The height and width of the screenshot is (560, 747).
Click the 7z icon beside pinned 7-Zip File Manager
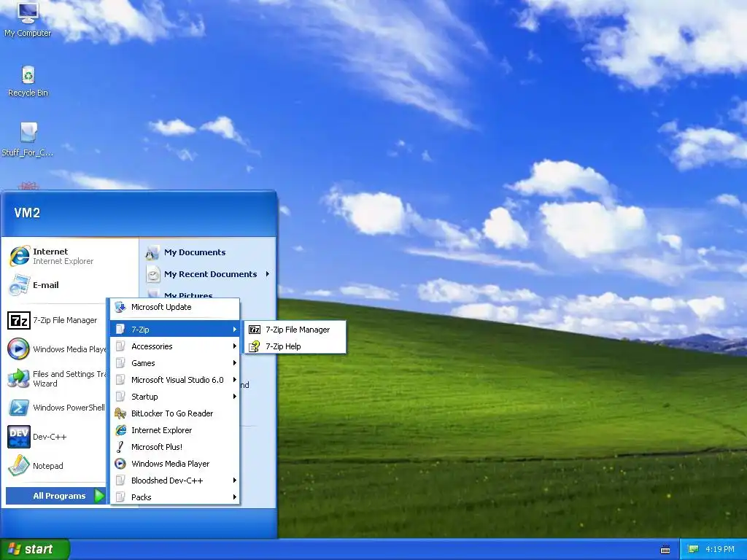(19, 321)
